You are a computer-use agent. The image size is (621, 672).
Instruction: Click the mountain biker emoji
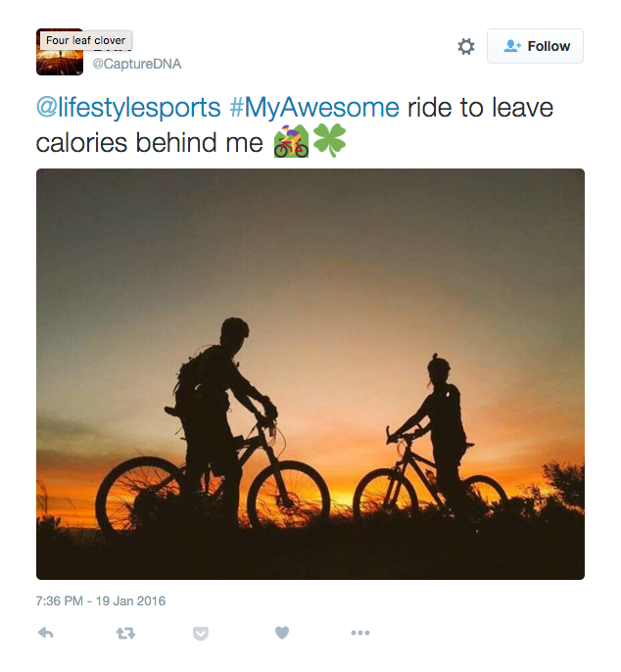[x=291, y=141]
